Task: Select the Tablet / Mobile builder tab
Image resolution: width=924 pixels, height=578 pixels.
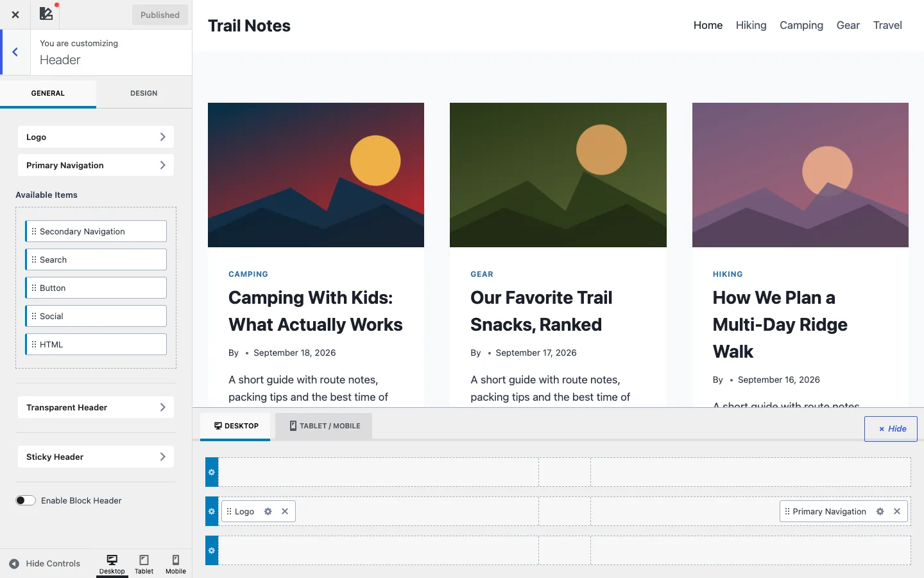Action: click(x=324, y=426)
